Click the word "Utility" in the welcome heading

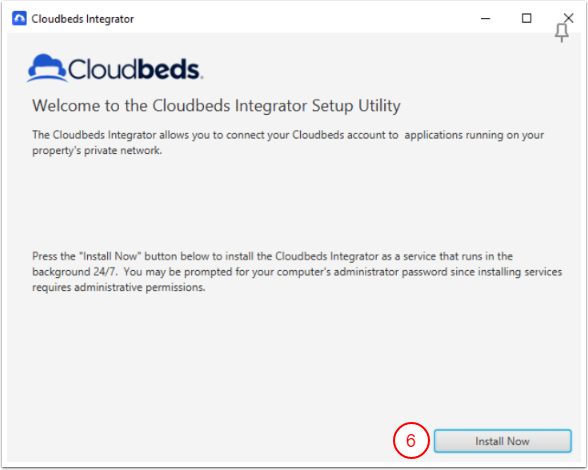pos(380,106)
